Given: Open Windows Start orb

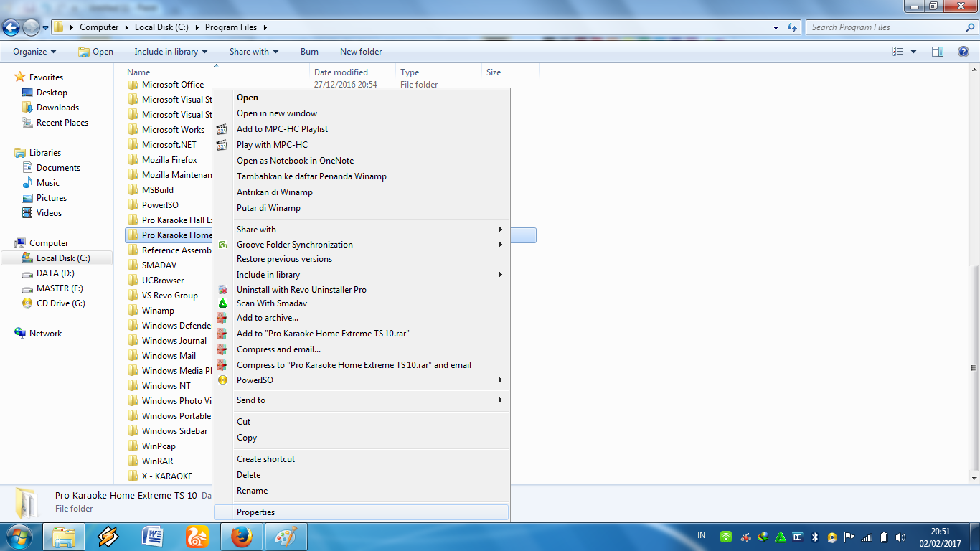Looking at the screenshot, I should pos(19,537).
